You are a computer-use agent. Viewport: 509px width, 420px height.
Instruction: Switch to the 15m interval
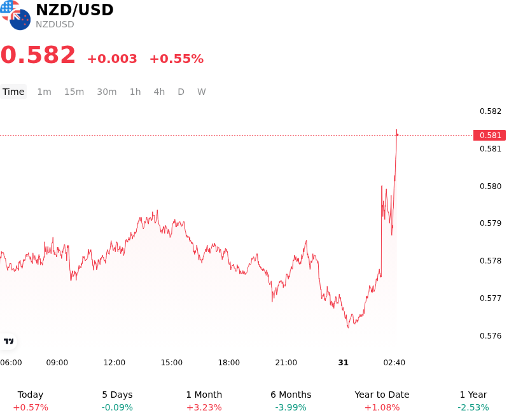74,92
